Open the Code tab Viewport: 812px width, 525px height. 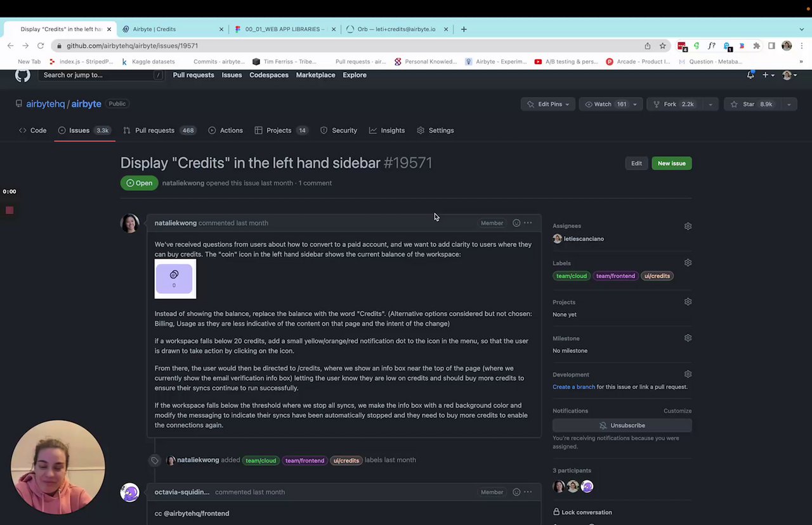point(32,130)
